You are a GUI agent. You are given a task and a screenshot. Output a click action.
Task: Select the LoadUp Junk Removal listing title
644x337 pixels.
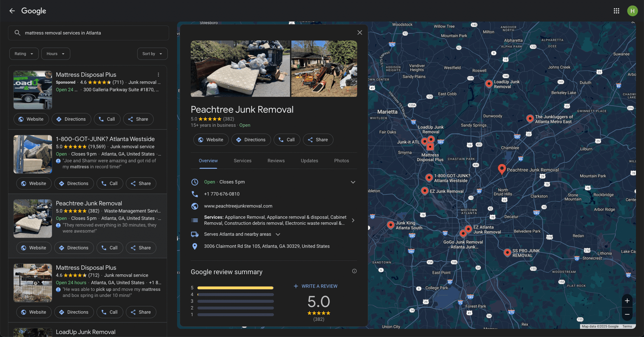85,332
